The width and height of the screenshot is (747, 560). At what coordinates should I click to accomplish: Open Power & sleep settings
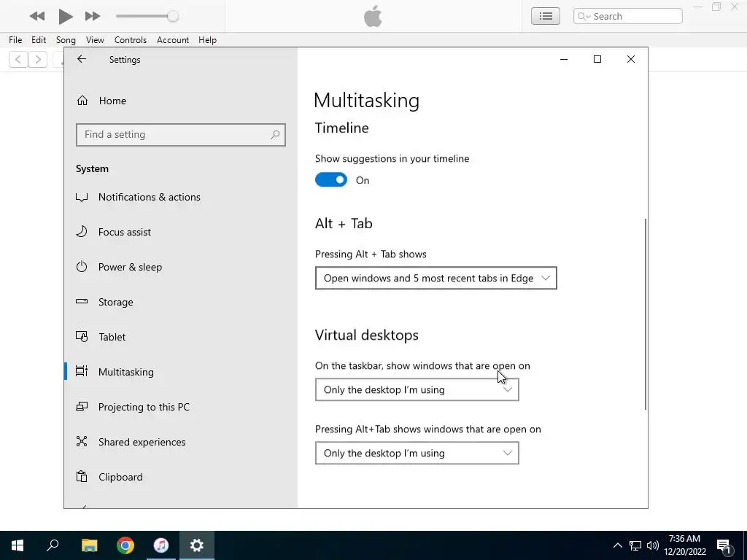pyautogui.click(x=181, y=267)
